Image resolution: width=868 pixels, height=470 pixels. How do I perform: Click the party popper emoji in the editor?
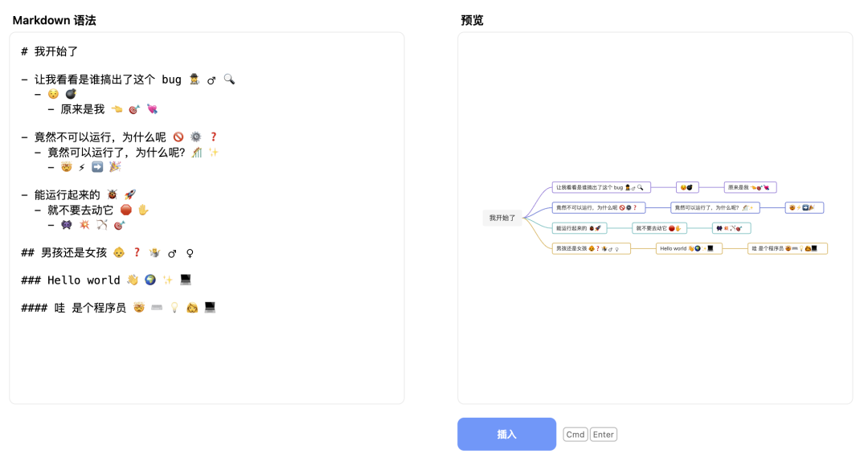point(116,167)
